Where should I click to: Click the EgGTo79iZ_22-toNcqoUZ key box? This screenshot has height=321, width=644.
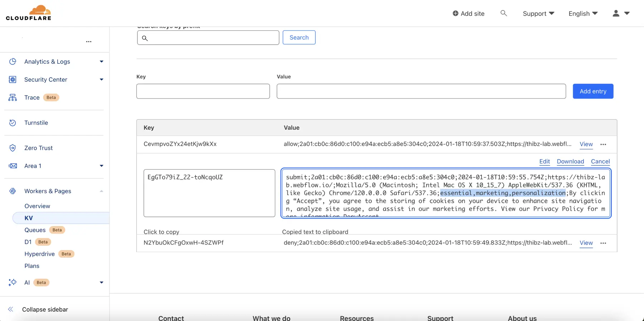(x=209, y=193)
